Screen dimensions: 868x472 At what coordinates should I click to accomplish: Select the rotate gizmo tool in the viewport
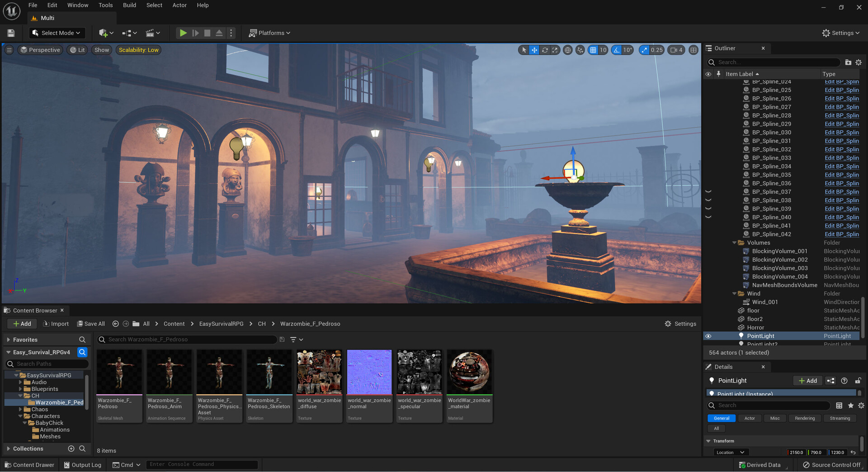tap(545, 50)
